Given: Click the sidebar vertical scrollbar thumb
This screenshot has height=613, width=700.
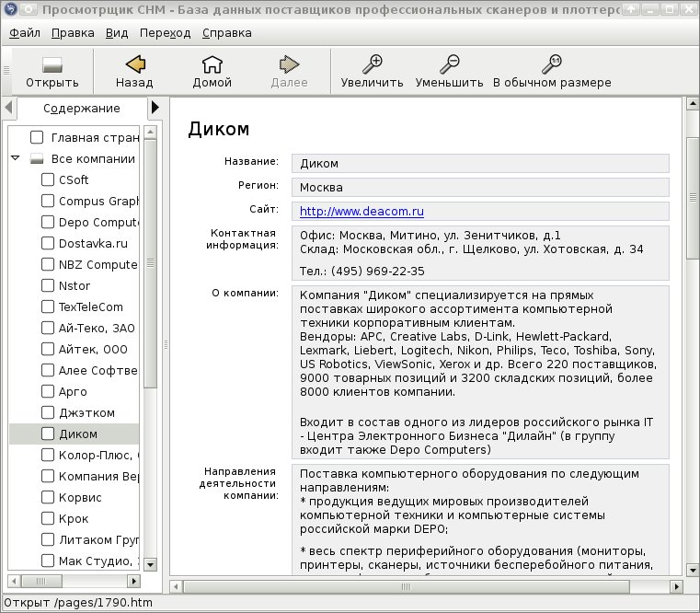Looking at the screenshot, I should pyautogui.click(x=151, y=263).
